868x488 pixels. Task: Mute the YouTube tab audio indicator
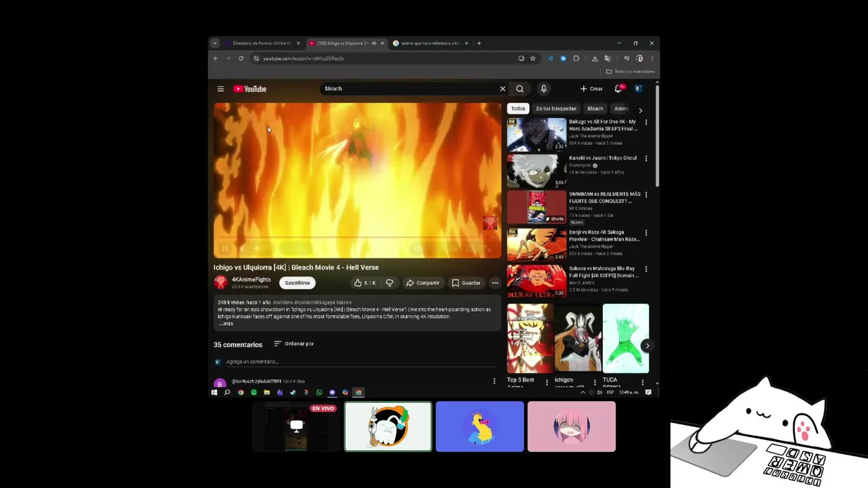pos(374,43)
